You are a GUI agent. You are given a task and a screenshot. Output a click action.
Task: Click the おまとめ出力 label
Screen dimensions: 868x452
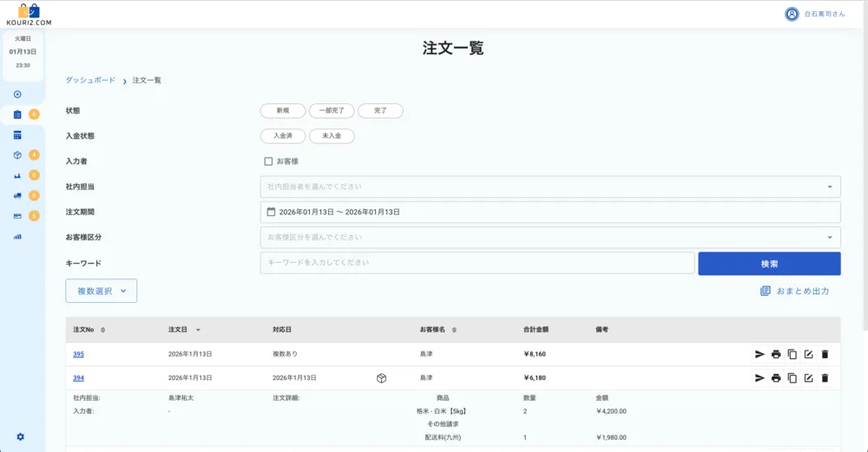803,291
